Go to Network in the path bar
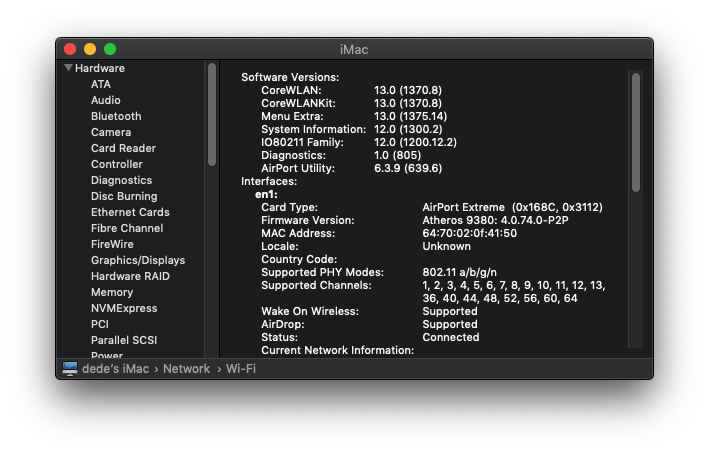The image size is (709, 453). point(187,369)
